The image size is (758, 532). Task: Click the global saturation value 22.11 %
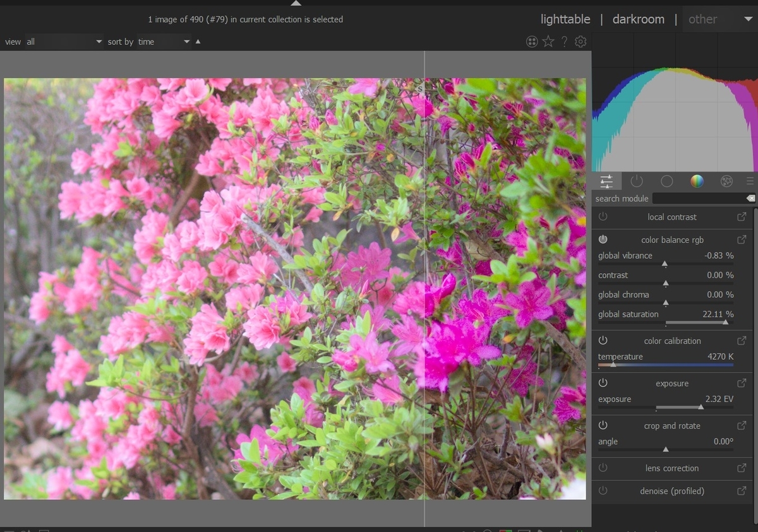pyautogui.click(x=717, y=314)
